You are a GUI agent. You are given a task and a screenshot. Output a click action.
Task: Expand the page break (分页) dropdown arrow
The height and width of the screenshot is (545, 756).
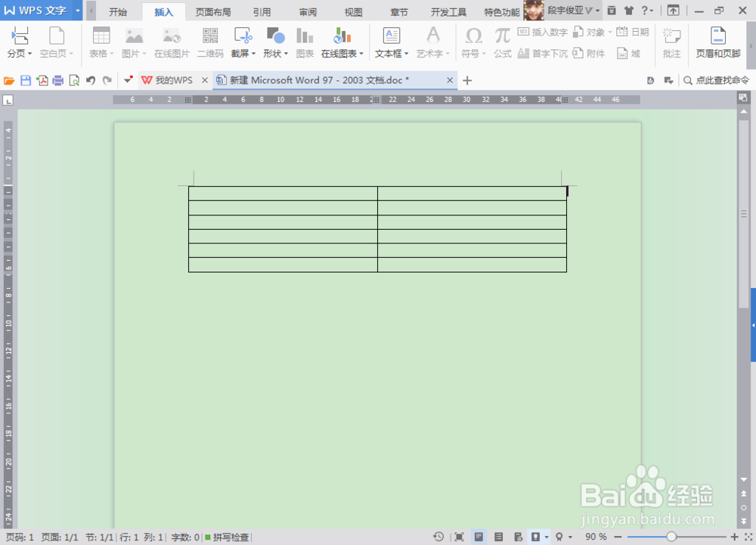click(x=29, y=54)
